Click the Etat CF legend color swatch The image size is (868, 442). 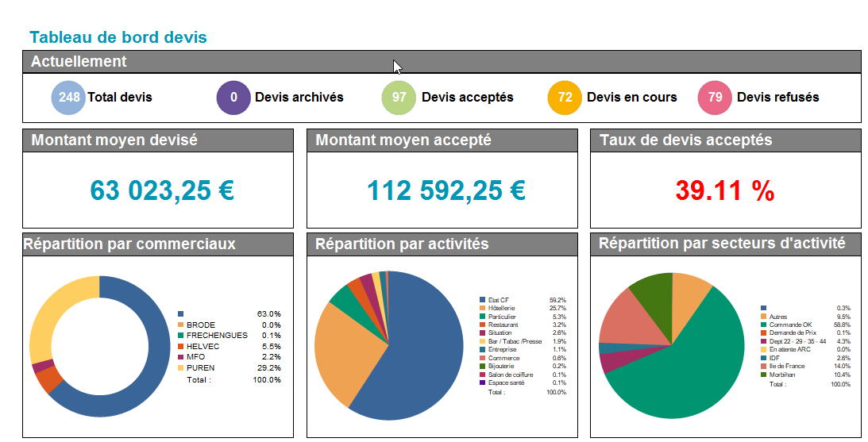482,300
